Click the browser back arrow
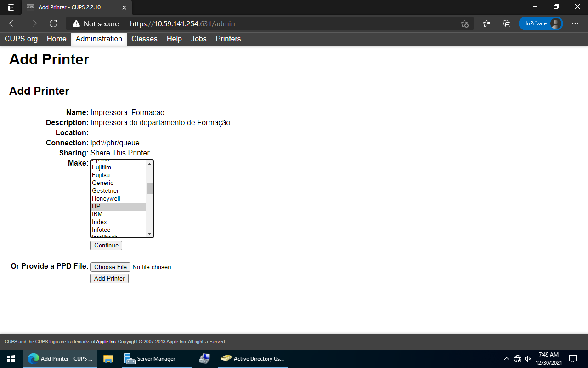 [x=13, y=23]
